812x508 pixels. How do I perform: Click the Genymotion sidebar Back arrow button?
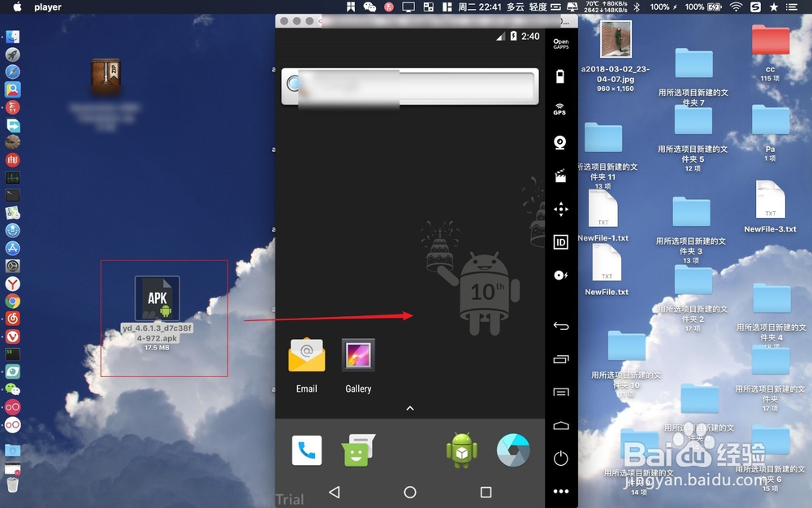point(561,326)
